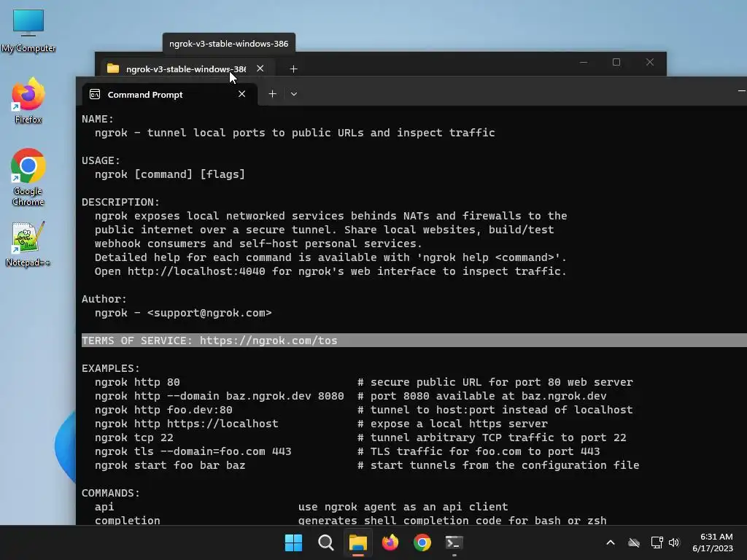
Task: Minimize the File Explorer window
Action: (x=584, y=63)
